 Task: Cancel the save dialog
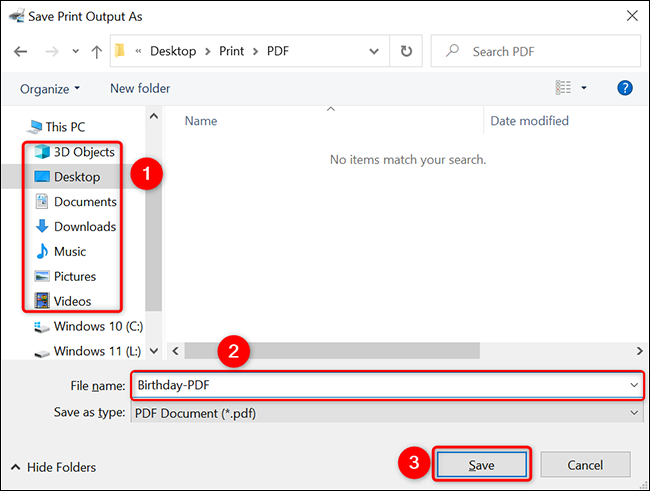[x=585, y=465]
